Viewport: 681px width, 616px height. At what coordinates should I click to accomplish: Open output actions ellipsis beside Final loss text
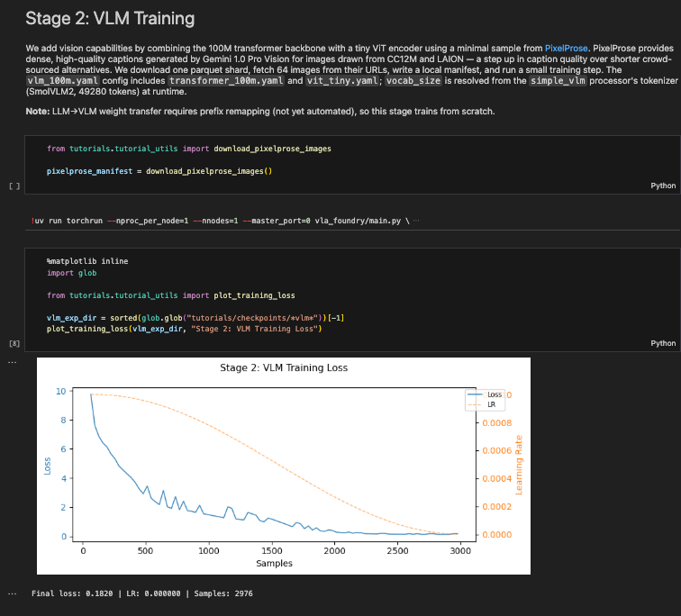point(13,593)
